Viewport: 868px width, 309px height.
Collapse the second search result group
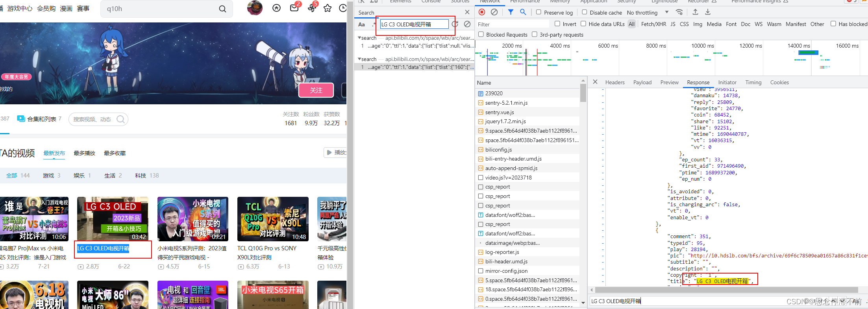click(x=359, y=59)
